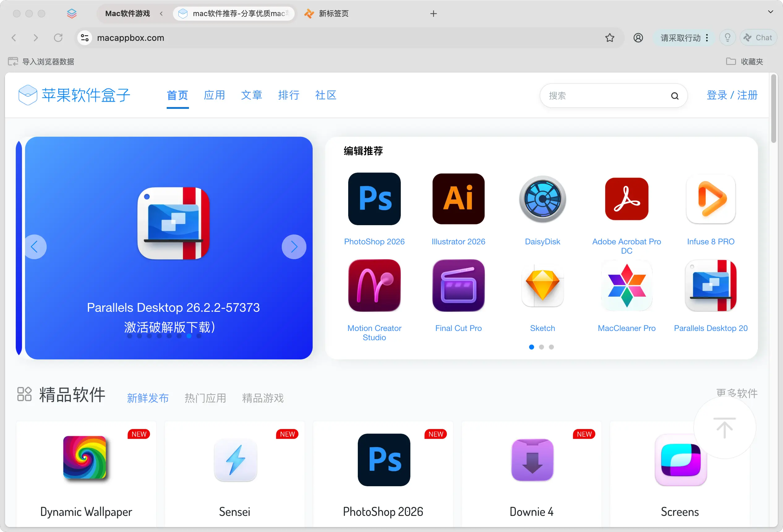Open the 文章 nav section
The height and width of the screenshot is (532, 783).
point(251,95)
